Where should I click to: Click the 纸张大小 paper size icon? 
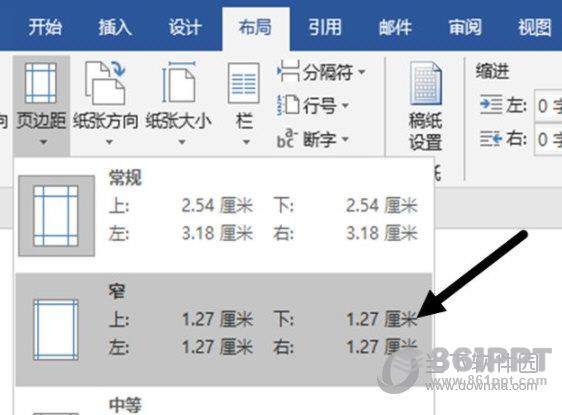point(178,82)
